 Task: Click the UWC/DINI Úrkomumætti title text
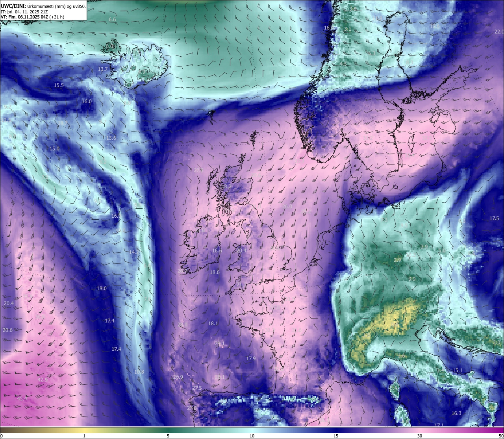(x=43, y=6)
